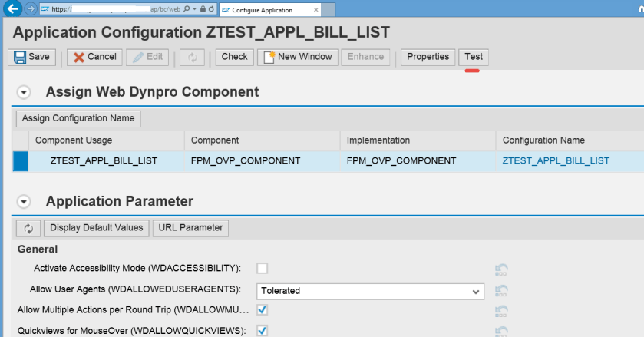Reset the Allow User Agents parameter icon
This screenshot has width=644, height=337.
502,291
